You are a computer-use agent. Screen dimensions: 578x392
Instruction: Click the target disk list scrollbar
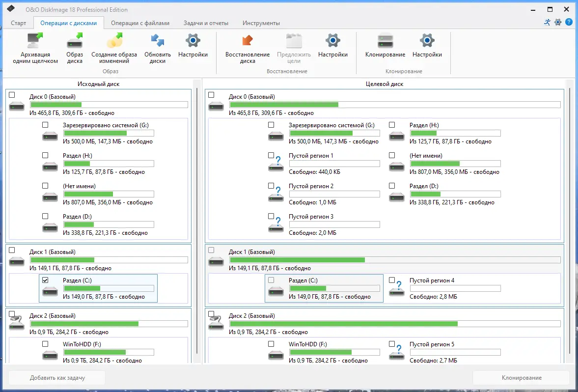tap(571, 221)
